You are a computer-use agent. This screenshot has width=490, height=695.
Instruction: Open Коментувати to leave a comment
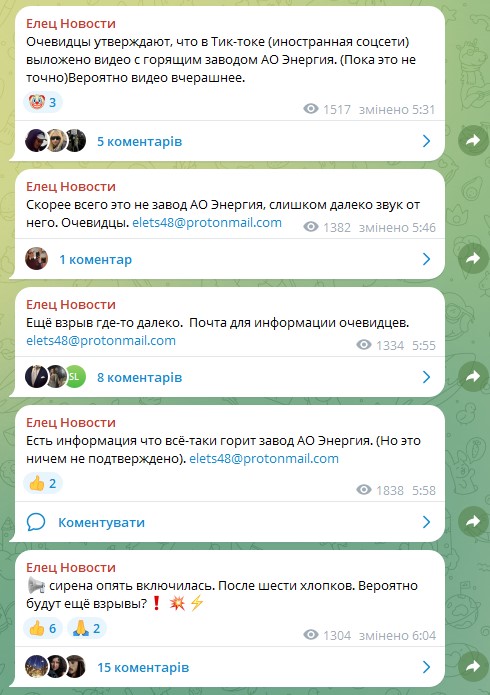tap(230, 522)
